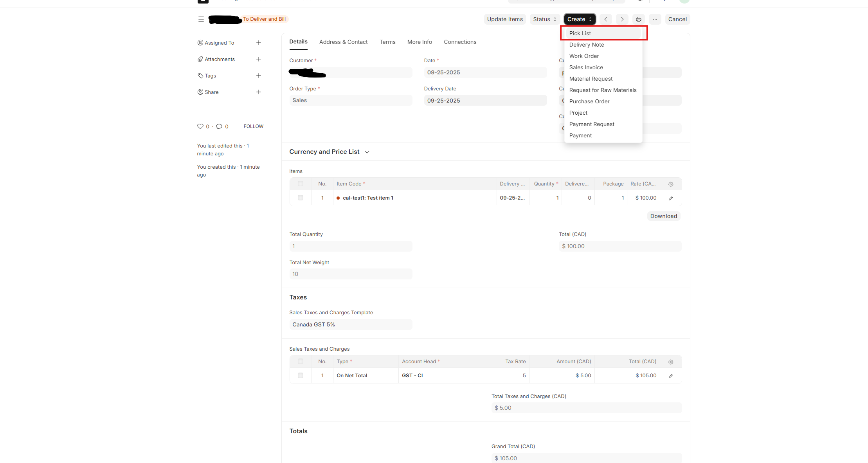This screenshot has width=868, height=463.
Task: Open the three-dots more options menu
Action: click(x=655, y=19)
